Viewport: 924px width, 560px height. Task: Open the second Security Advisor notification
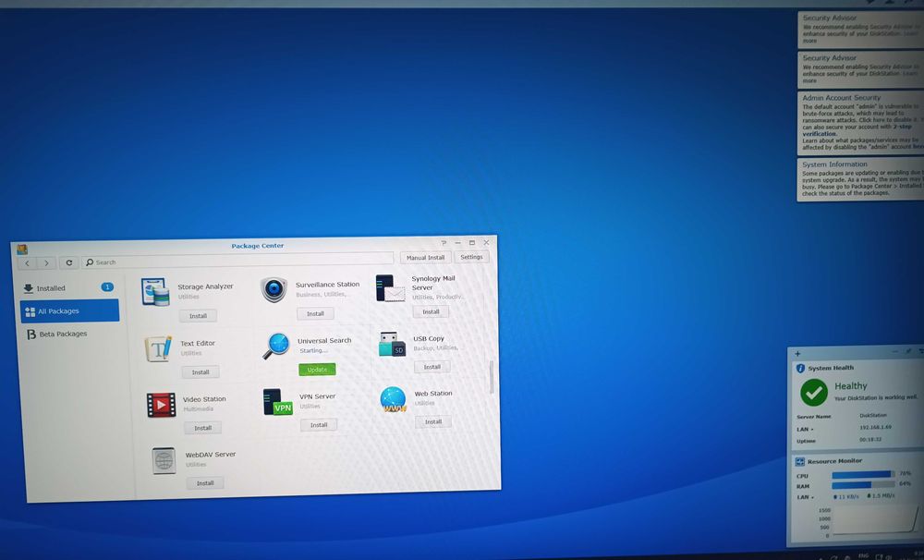tap(860, 69)
